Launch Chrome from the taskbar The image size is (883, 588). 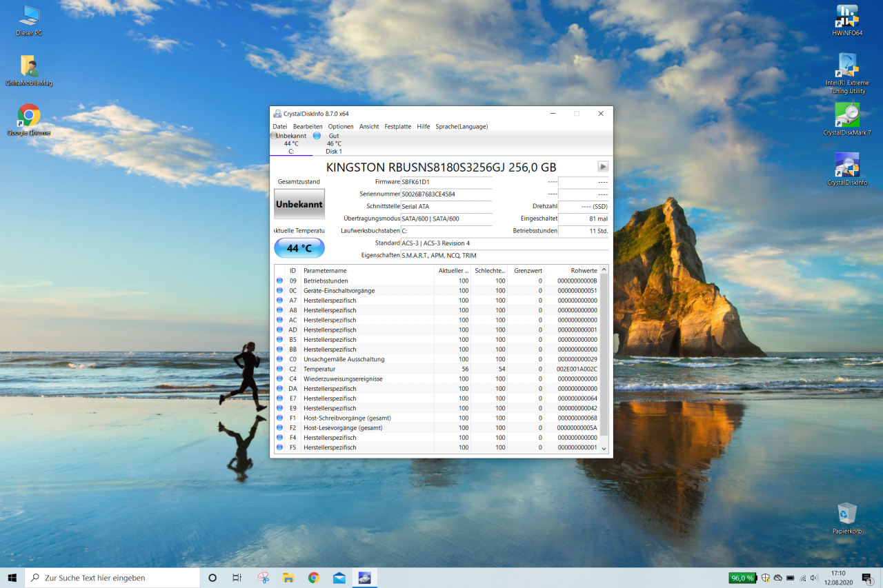click(x=314, y=578)
